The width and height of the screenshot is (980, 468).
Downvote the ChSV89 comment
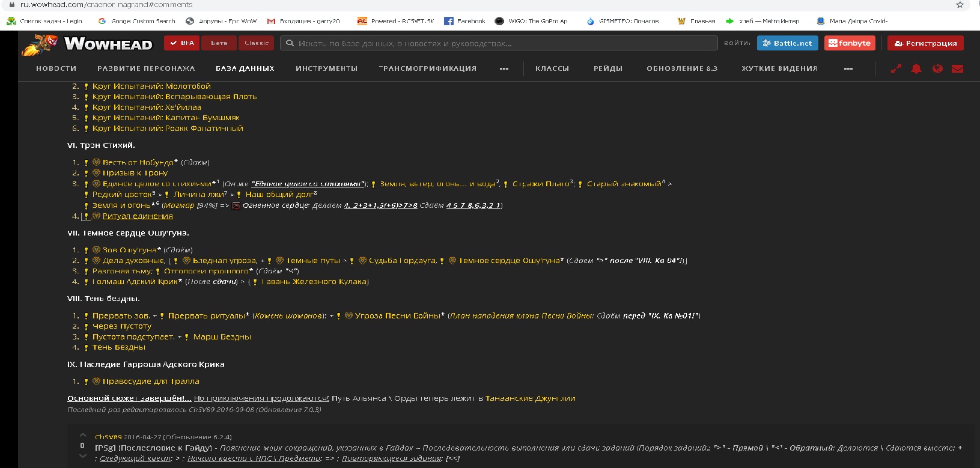pyautogui.click(x=82, y=456)
